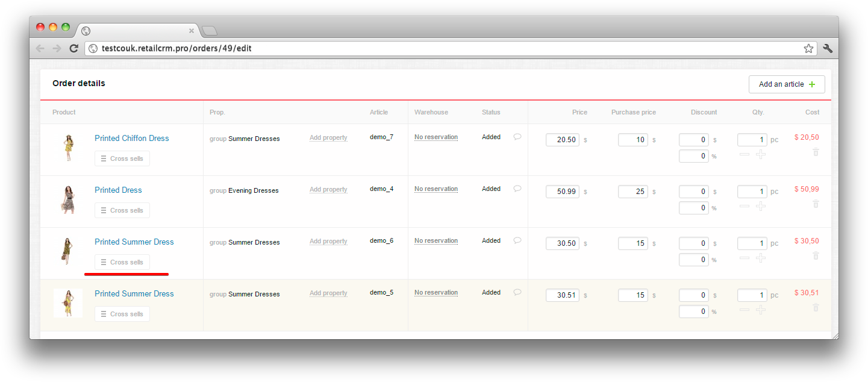Click the Printed Chiffon Dress thumbnail
The image size is (868, 382).
coord(68,148)
